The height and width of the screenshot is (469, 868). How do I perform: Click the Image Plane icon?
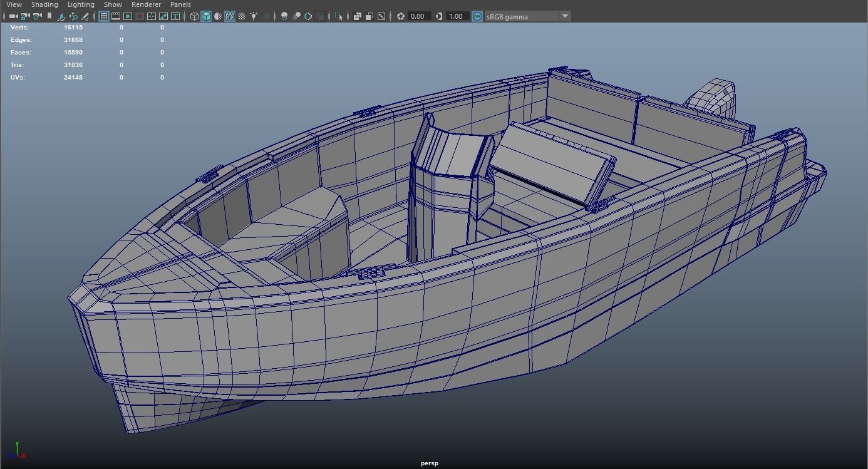pos(61,16)
